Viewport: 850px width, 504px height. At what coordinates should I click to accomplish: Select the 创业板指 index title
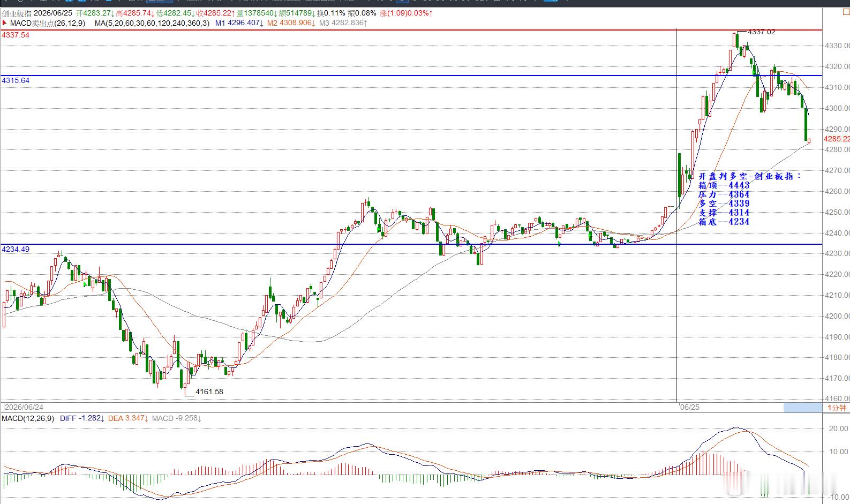click(16, 13)
